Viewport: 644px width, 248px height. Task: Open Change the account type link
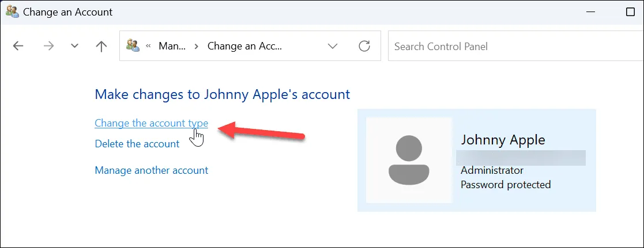[151, 123]
